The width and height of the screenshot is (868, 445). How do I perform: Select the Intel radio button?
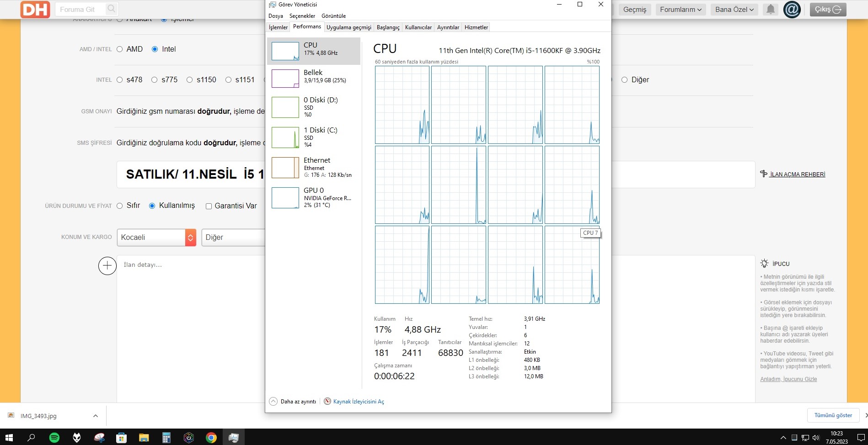155,49
